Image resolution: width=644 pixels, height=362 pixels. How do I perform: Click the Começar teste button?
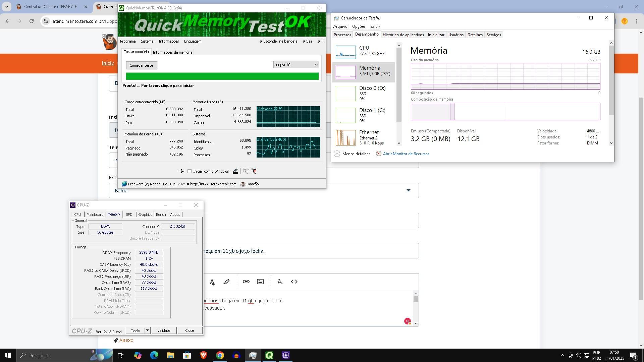tap(141, 65)
